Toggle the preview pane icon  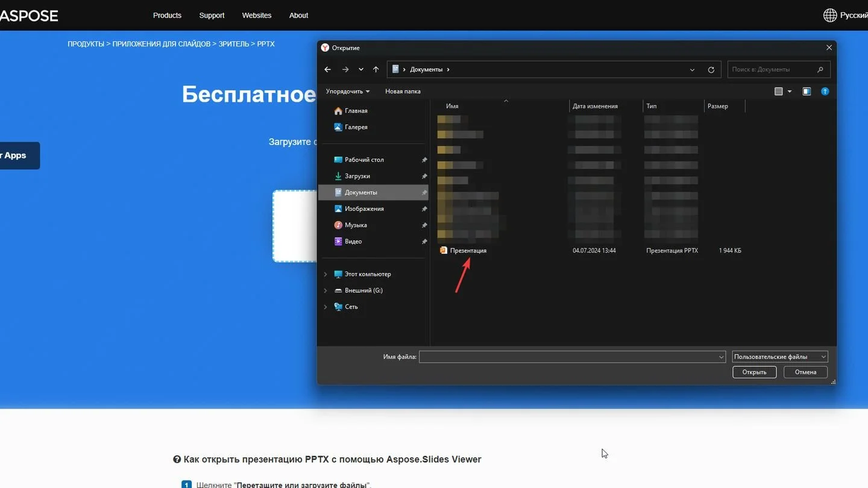[x=807, y=92]
